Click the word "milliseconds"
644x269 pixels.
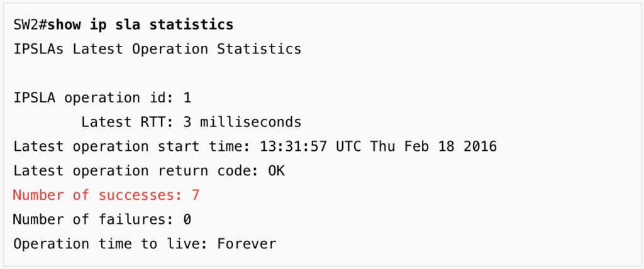(251, 122)
